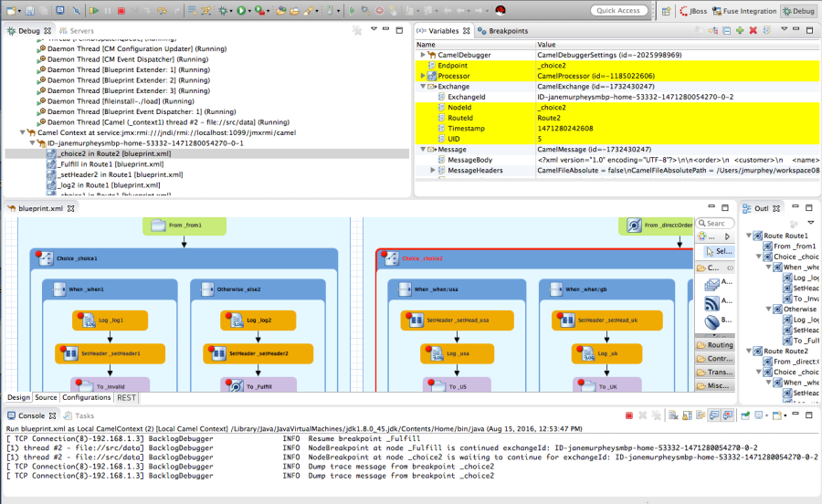Click the red X remove icon in Variables
The height and width of the screenshot is (504, 822).
(753, 30)
